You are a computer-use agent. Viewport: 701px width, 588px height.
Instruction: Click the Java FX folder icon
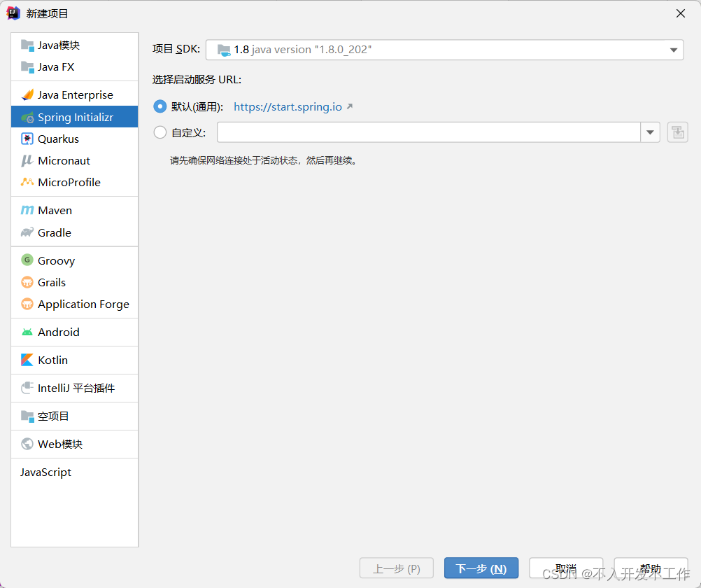point(27,67)
